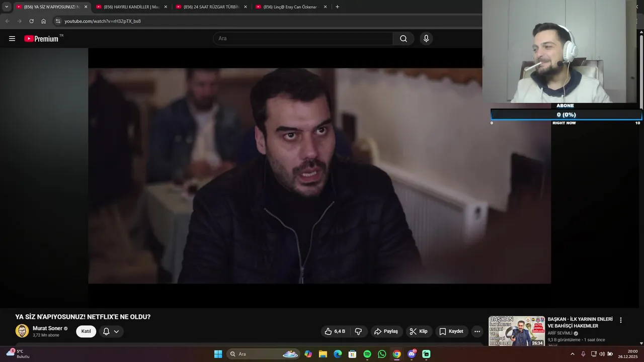
Task: Open File Explorer from the taskbar
Action: 323,354
